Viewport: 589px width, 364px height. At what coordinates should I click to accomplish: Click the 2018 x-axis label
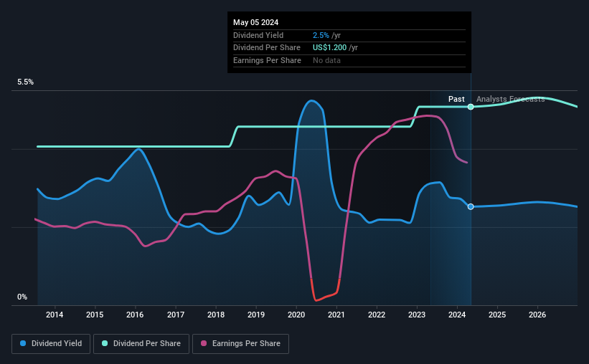[x=216, y=315]
